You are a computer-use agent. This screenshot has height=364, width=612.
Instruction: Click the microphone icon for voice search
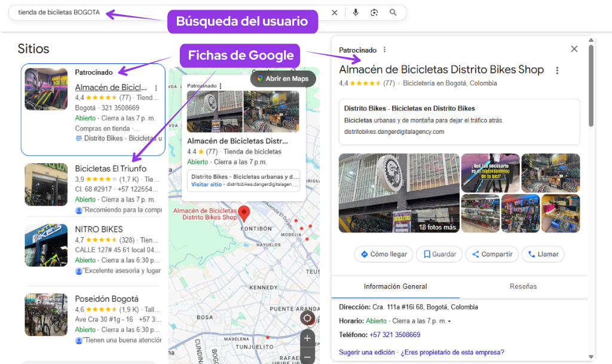(x=356, y=12)
